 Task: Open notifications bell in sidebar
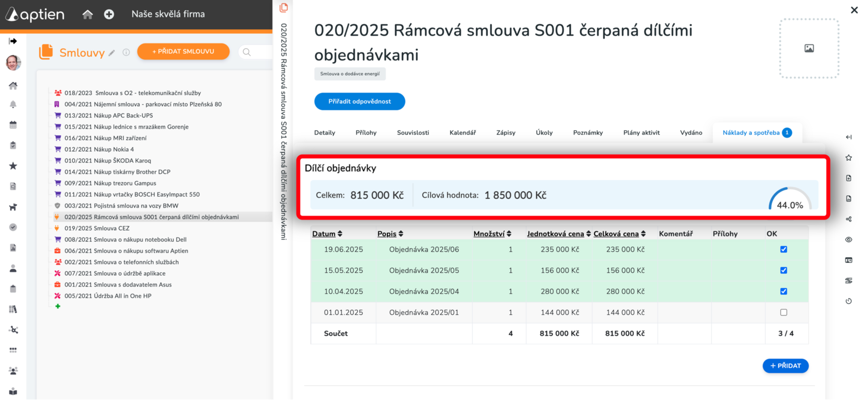(13, 104)
